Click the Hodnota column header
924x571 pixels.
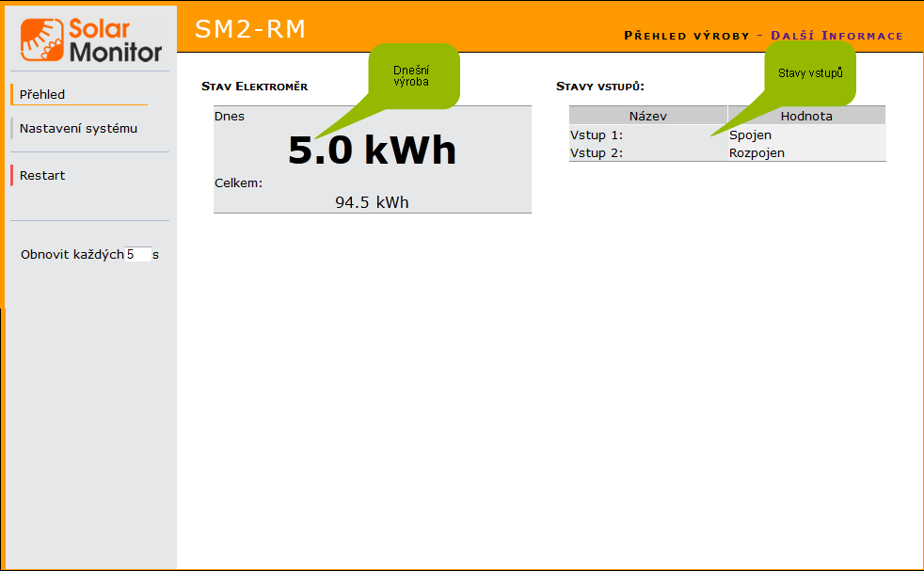[x=806, y=116]
